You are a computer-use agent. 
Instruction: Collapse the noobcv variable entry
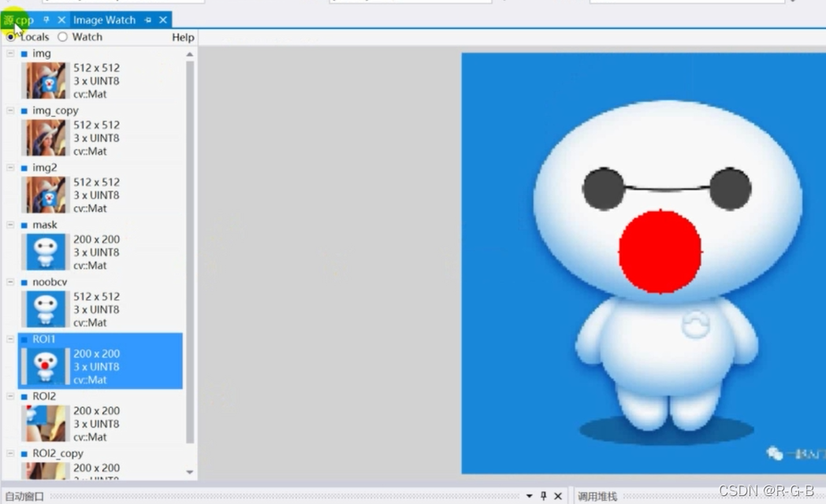coord(10,282)
